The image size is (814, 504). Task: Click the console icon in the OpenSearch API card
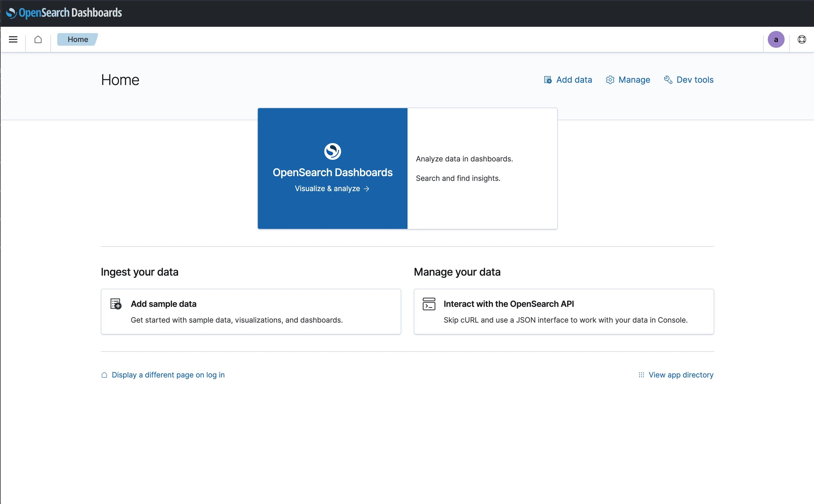click(429, 304)
